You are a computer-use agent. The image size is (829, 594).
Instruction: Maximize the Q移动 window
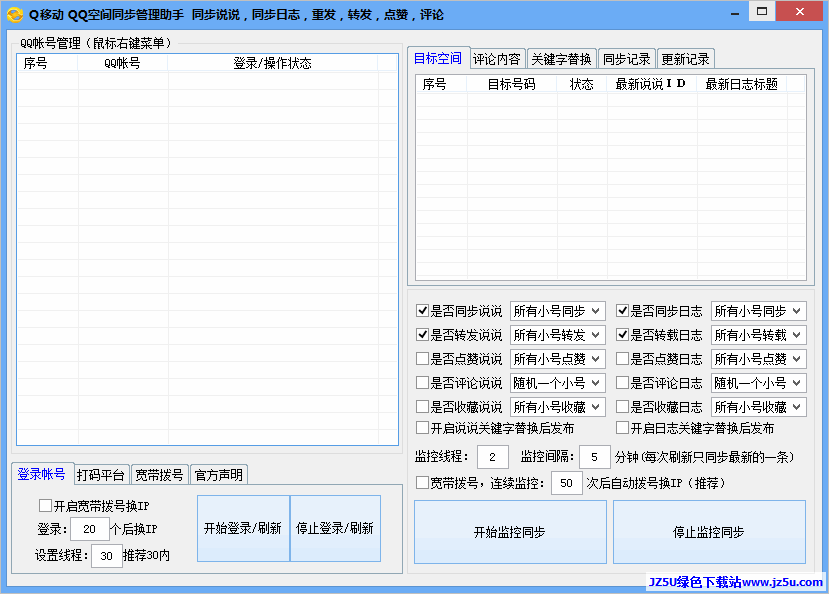click(762, 11)
